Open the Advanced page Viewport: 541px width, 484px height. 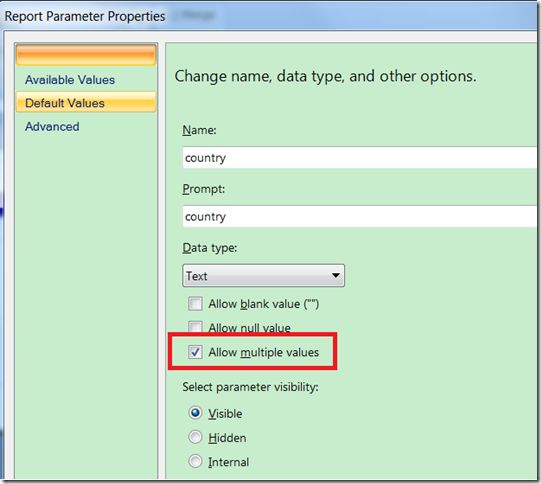[x=52, y=127]
